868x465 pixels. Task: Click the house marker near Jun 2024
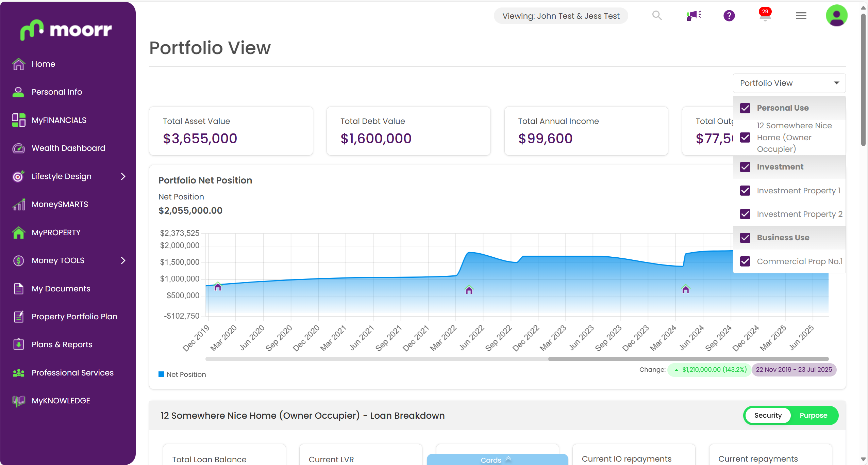tap(685, 289)
